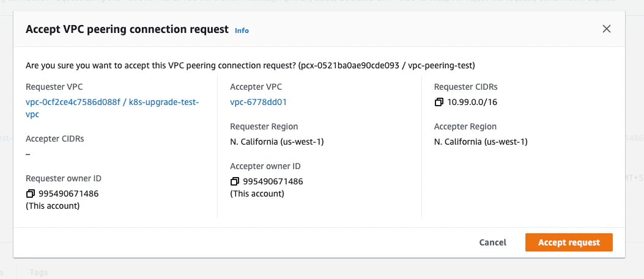Click the 10.99.0.0/16 CIDR value

[472, 102]
